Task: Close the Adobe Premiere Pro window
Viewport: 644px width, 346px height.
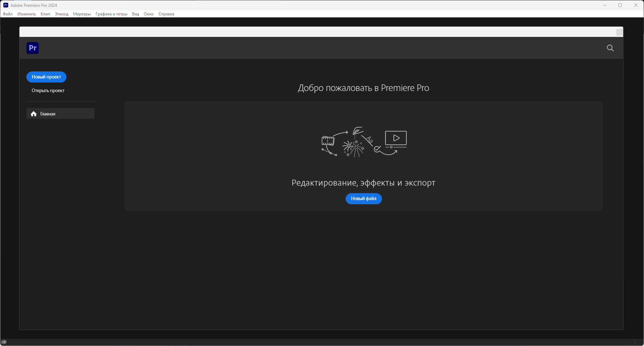Action: [x=636, y=5]
